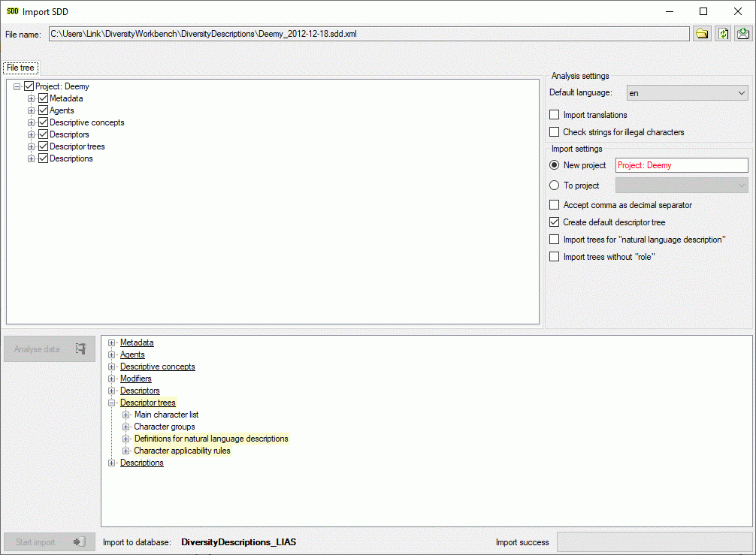
Task: Open the Modifiers link in results
Action: tap(135, 379)
